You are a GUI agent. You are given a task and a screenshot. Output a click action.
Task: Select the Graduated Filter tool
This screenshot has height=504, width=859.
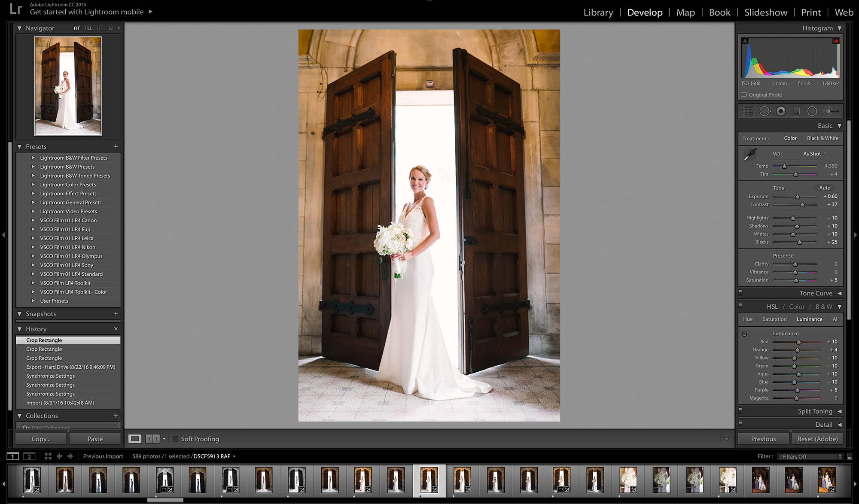point(796,111)
